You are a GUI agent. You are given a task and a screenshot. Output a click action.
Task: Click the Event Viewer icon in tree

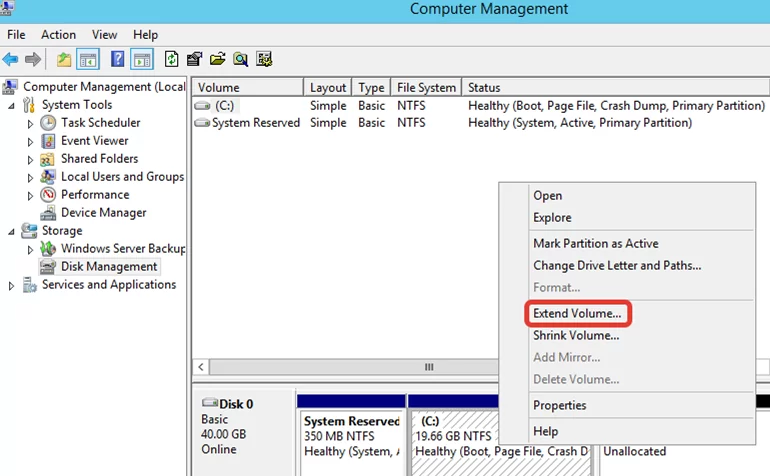(x=48, y=141)
